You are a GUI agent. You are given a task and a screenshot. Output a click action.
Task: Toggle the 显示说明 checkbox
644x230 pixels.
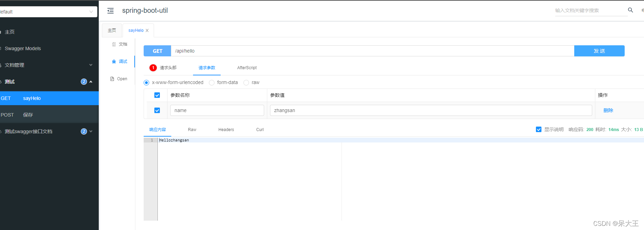539,129
